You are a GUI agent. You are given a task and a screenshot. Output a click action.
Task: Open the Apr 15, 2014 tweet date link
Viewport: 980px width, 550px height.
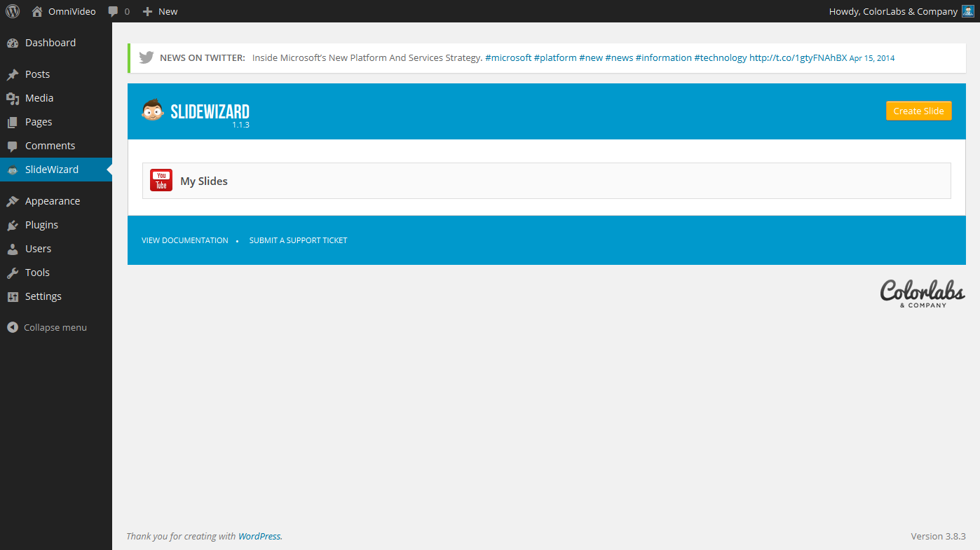click(x=872, y=58)
